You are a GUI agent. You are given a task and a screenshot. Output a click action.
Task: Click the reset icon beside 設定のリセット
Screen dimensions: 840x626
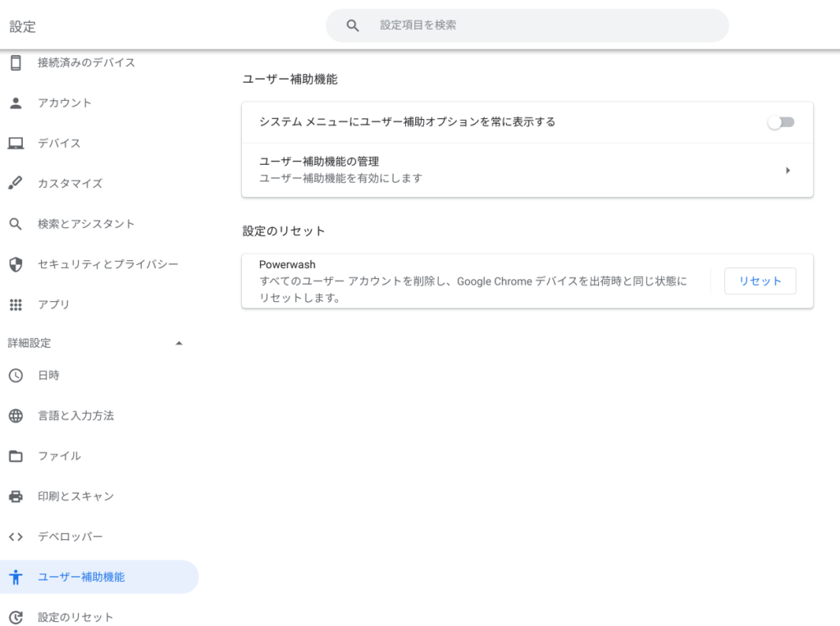(x=16, y=618)
